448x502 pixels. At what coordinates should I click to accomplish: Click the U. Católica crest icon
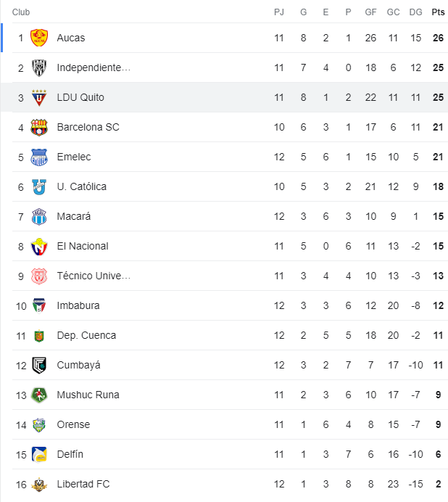(39, 186)
